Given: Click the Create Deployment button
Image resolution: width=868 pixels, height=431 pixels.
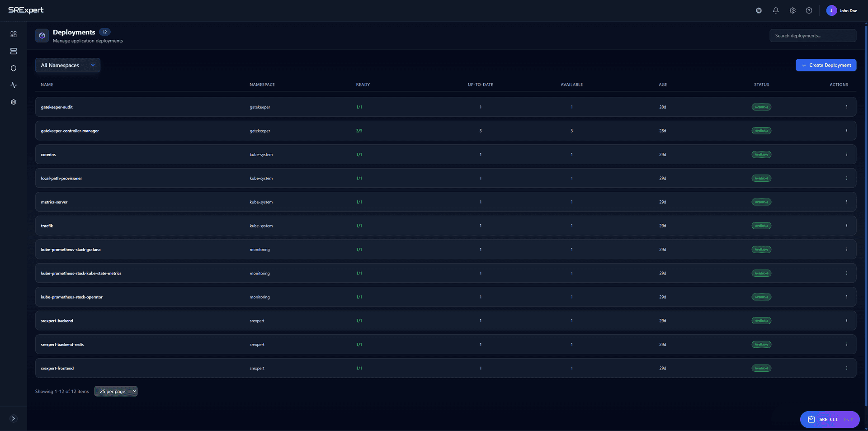Looking at the screenshot, I should 826,65.
